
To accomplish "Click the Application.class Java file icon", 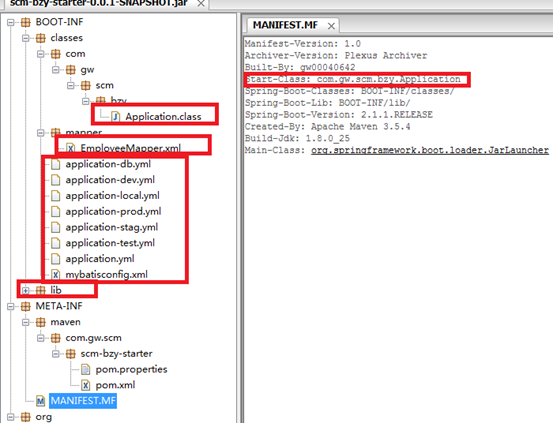I will click(x=115, y=116).
